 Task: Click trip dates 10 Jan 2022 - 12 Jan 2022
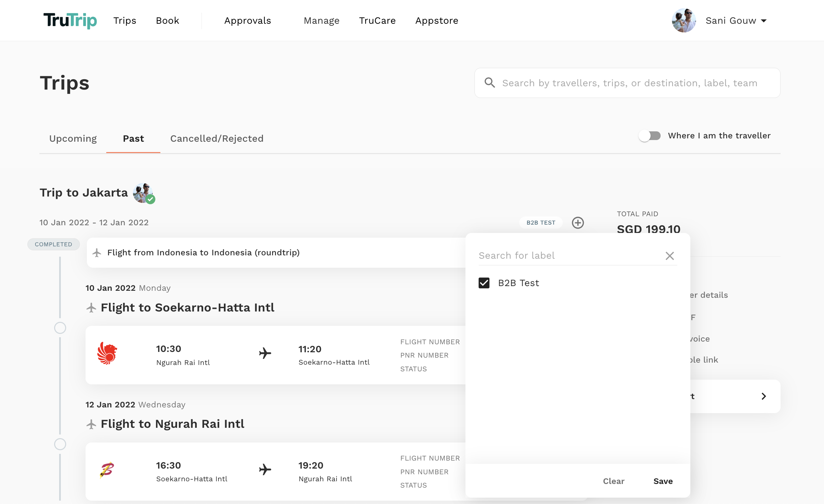coord(94,223)
